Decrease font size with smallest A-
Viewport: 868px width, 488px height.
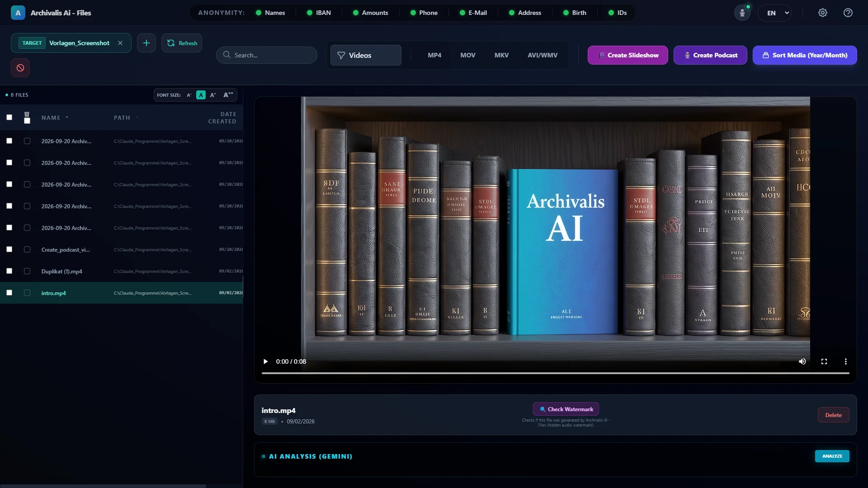pyautogui.click(x=189, y=95)
